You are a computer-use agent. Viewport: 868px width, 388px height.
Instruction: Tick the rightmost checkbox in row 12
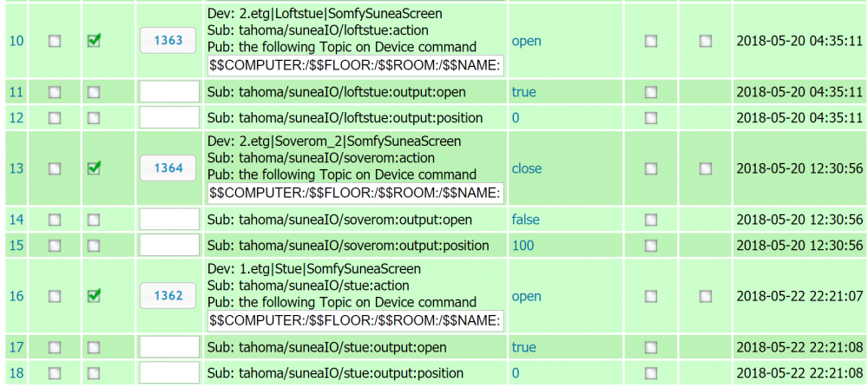(x=706, y=118)
